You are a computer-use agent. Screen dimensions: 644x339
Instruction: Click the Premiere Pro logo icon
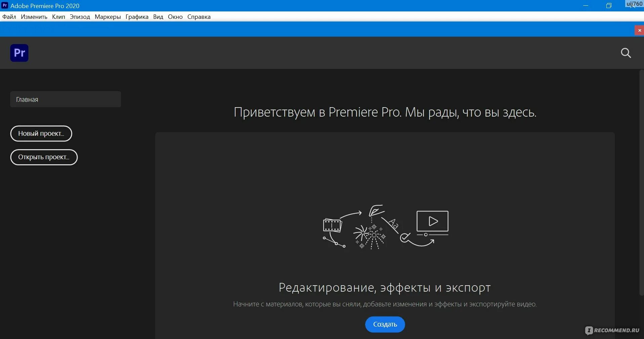pos(19,53)
